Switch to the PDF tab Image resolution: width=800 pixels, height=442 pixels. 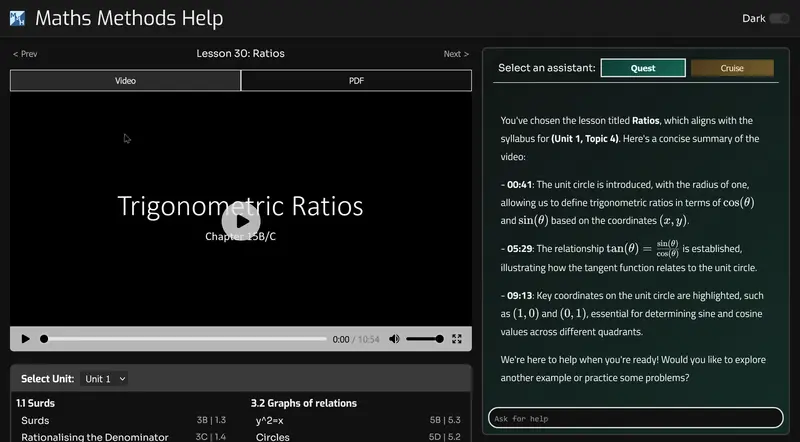356,81
